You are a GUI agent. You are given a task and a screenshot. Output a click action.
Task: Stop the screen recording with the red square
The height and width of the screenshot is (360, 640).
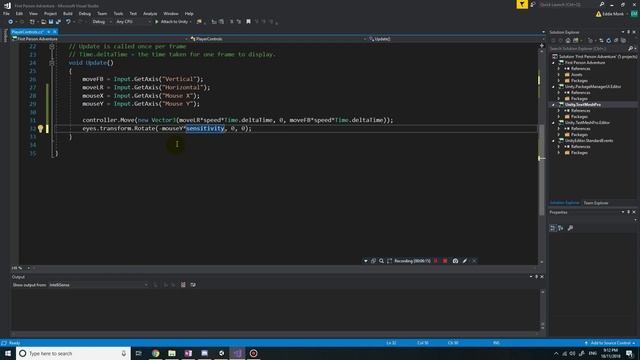(x=445, y=261)
